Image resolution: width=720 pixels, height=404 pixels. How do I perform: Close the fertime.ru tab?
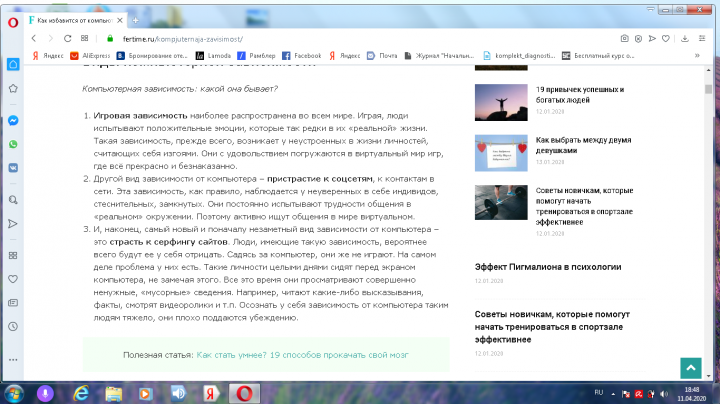point(120,20)
